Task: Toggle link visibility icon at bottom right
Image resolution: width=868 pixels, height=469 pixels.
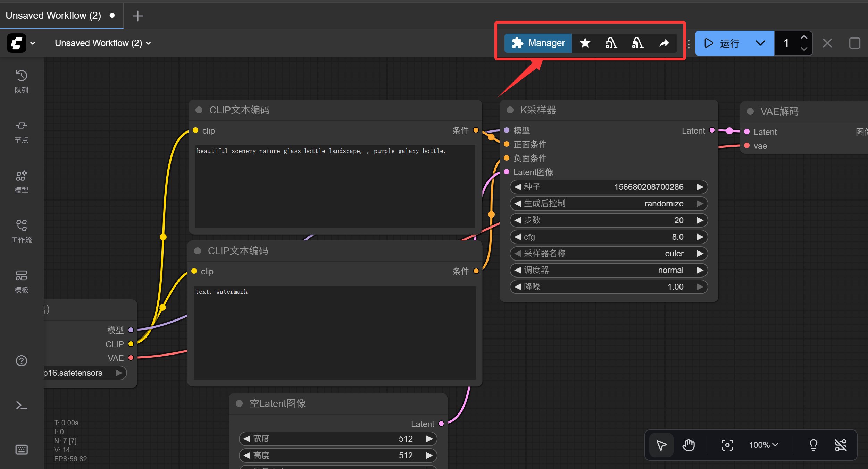Action: coord(840,445)
